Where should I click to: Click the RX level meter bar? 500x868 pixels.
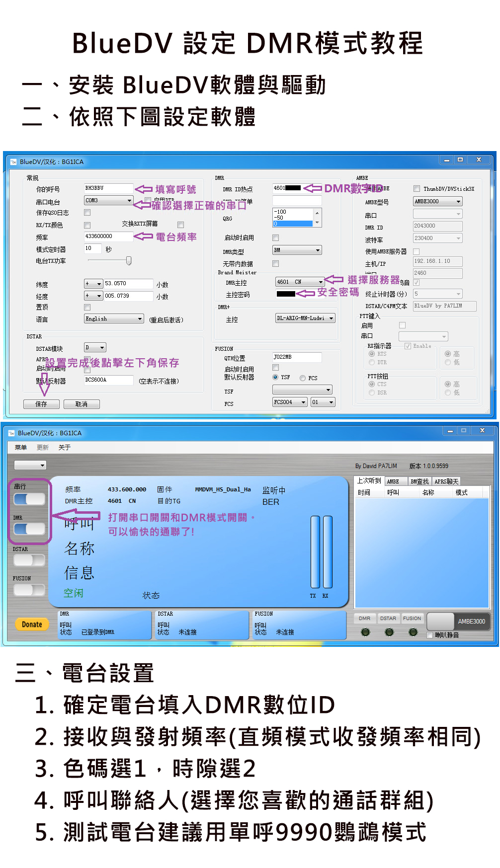[328, 552]
